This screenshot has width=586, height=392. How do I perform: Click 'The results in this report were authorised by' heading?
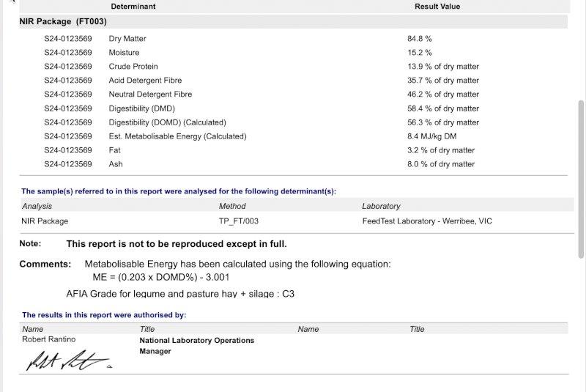coord(104,314)
